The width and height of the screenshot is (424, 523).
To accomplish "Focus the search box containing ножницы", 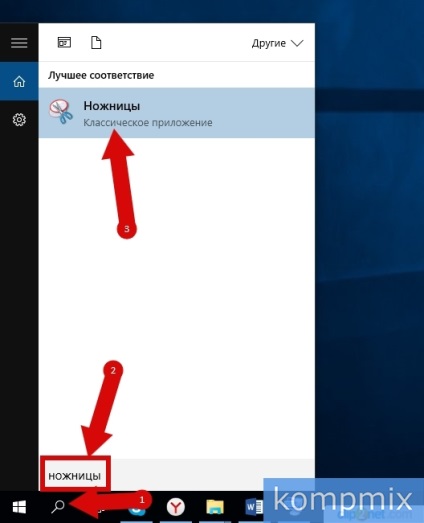I will pyautogui.click(x=176, y=475).
